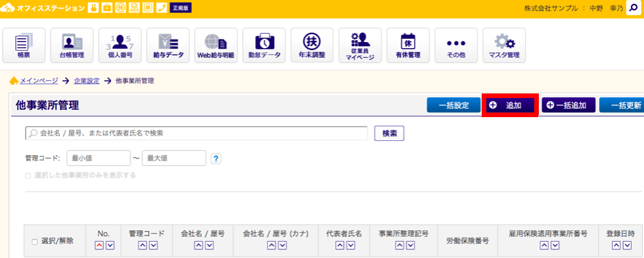Open the 台帳管理 menu

point(72,45)
